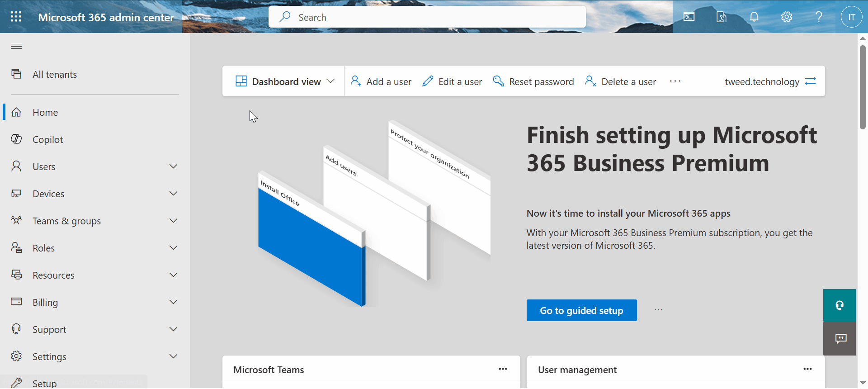Click the Billing card icon
Viewport: 868px width, 389px height.
point(16,301)
